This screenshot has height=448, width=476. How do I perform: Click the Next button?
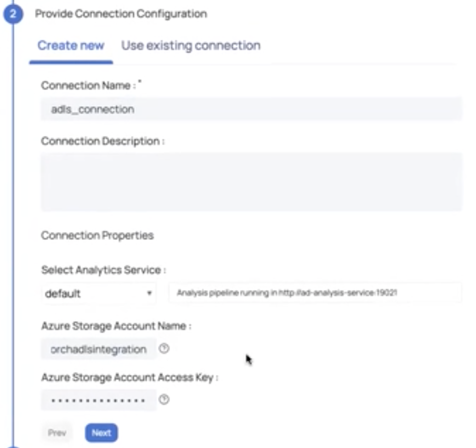101,432
